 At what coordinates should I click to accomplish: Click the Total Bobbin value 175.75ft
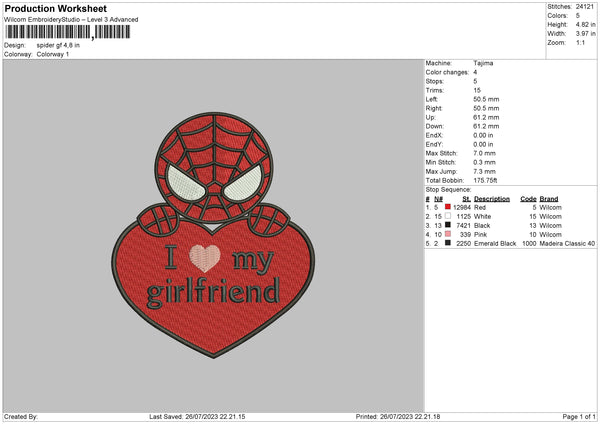[485, 180]
